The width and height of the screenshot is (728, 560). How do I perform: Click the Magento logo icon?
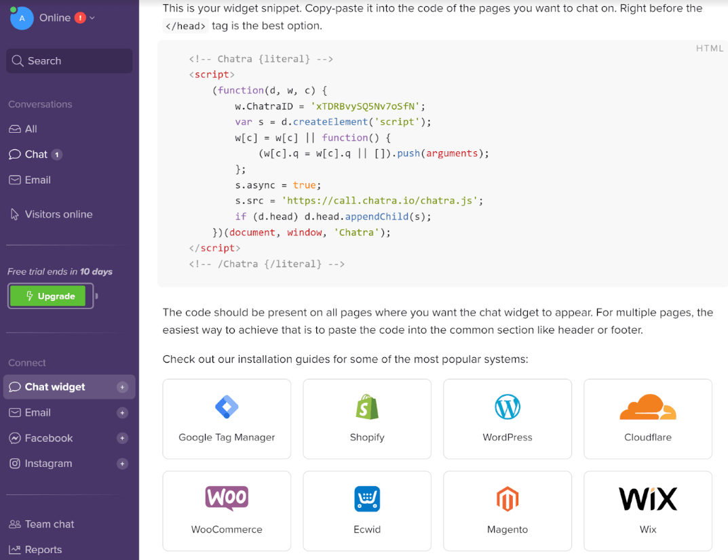507,500
